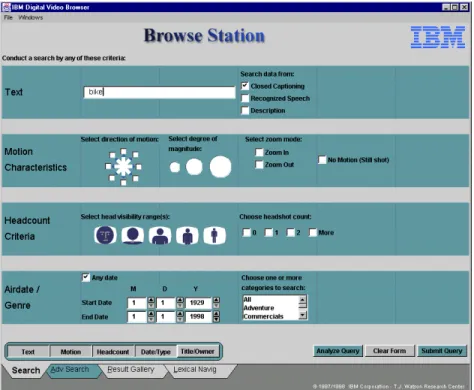The height and width of the screenshot is (390, 474).
Task: Click the application icon in the title bar
Action: [x=6, y=7]
